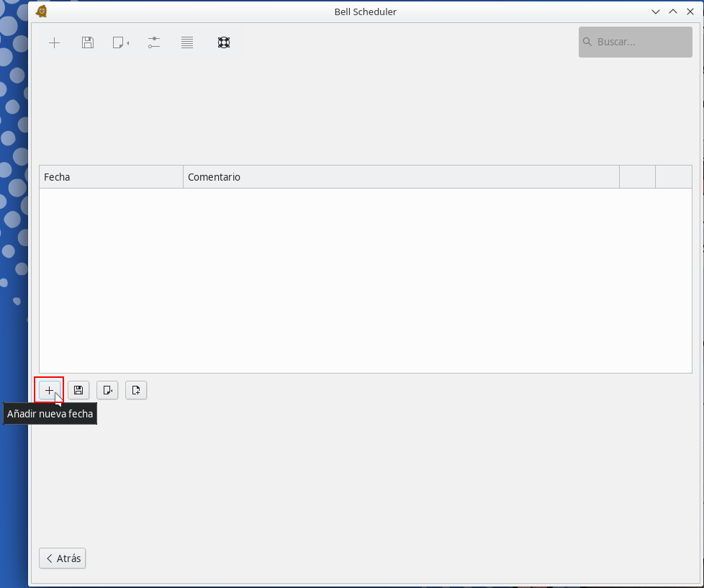Image resolution: width=704 pixels, height=588 pixels.
Task: Click the floppy disk save icon in the main toolbar
Action: point(88,42)
